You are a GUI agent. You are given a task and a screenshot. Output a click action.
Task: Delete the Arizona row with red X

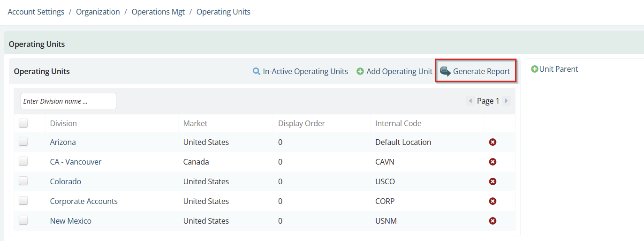(x=492, y=142)
